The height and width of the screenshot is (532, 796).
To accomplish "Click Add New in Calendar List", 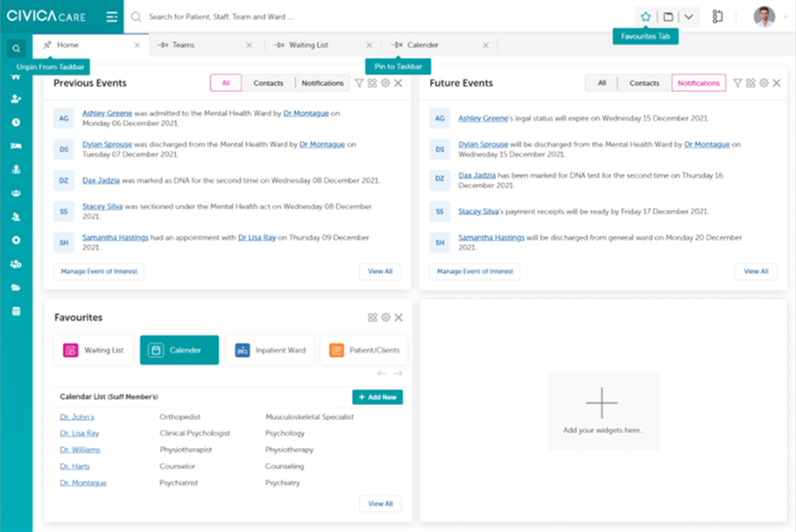I will (377, 397).
